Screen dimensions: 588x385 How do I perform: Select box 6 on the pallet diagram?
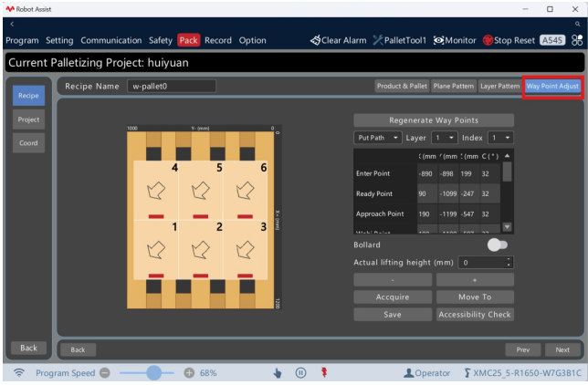point(246,191)
